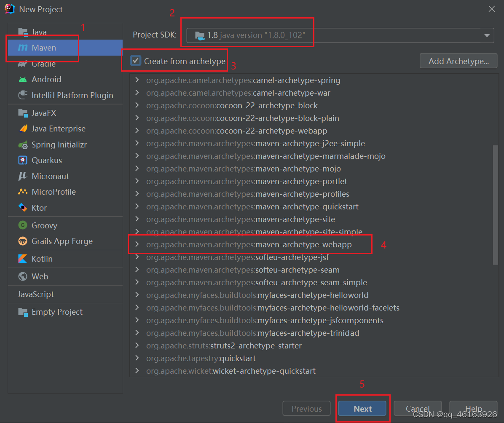This screenshot has width=504, height=423.
Task: Select Java Enterprise project type
Action: pyautogui.click(x=65, y=129)
